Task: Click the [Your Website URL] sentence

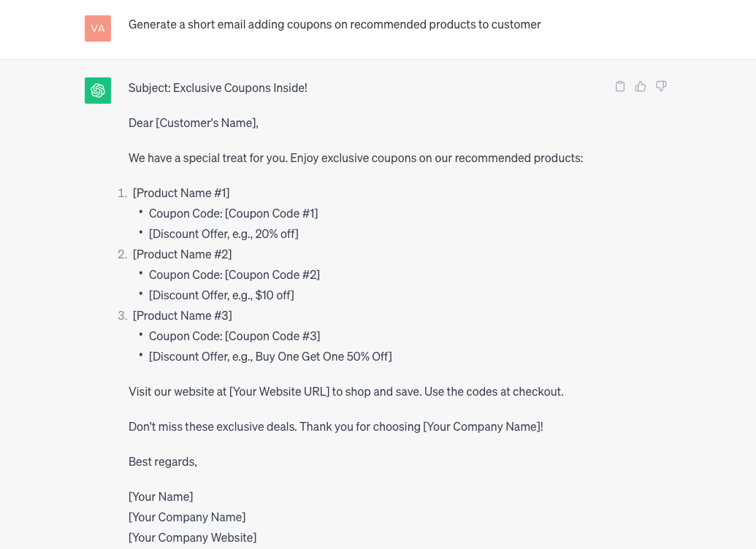Action: tap(346, 391)
